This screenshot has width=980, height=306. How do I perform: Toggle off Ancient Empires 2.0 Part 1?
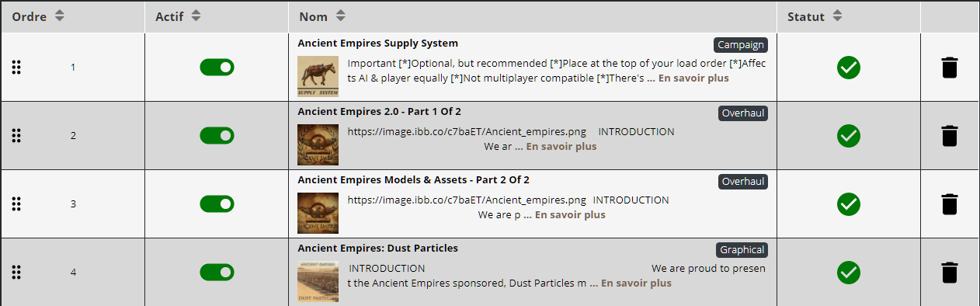[x=217, y=136]
